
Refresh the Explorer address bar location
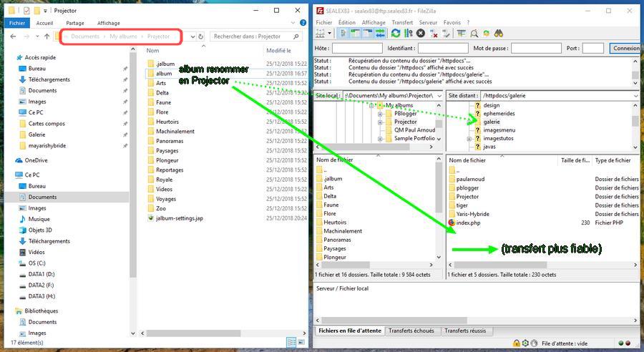coord(201,36)
